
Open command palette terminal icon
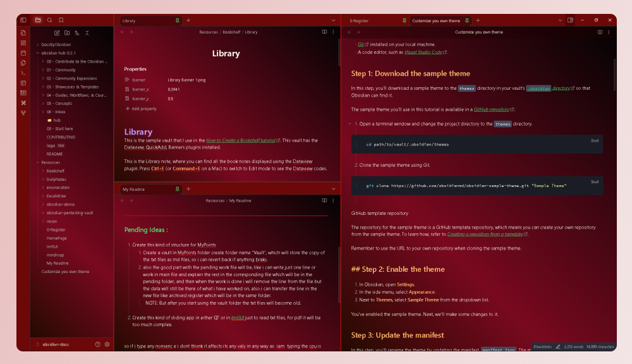click(23, 73)
